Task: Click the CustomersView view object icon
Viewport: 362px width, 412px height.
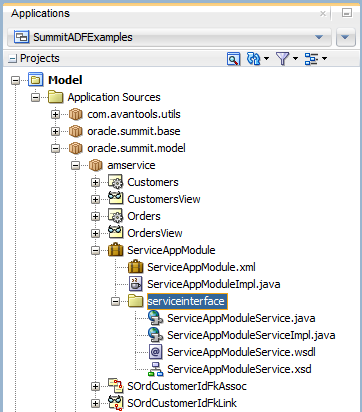Action: point(116,198)
